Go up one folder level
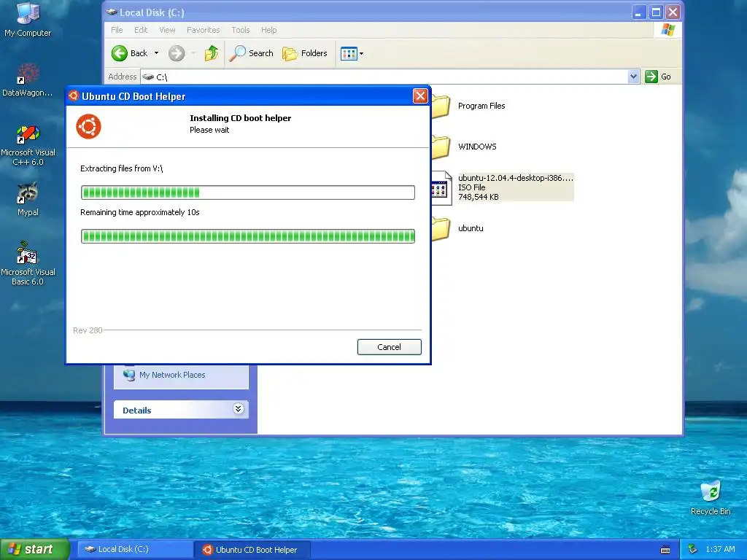Viewport: 747px width, 560px height. [211, 53]
